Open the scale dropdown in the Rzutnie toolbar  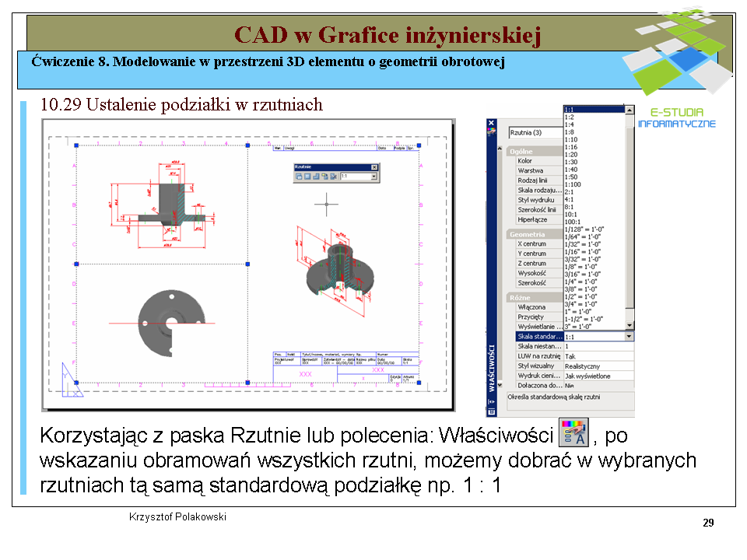click(x=374, y=177)
